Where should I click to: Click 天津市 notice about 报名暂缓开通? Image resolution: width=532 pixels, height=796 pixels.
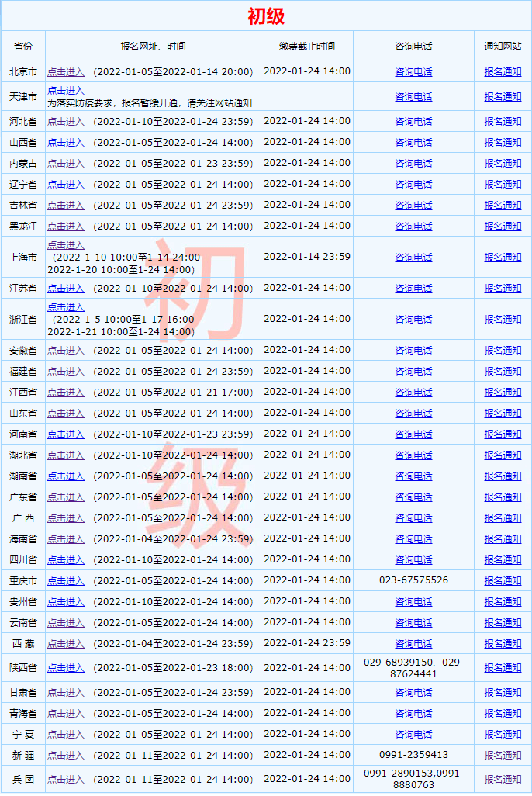pyautogui.click(x=150, y=103)
